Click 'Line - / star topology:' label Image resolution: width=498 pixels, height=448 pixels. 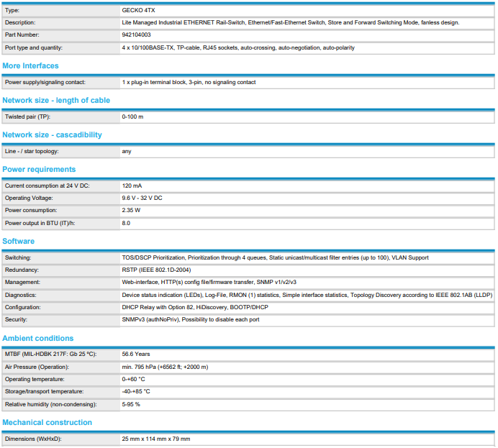(32, 151)
